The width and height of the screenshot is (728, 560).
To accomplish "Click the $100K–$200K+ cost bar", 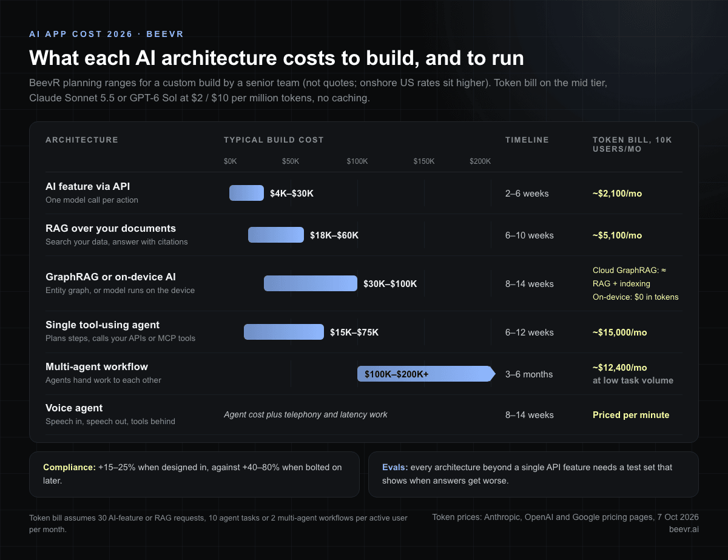I will (426, 374).
